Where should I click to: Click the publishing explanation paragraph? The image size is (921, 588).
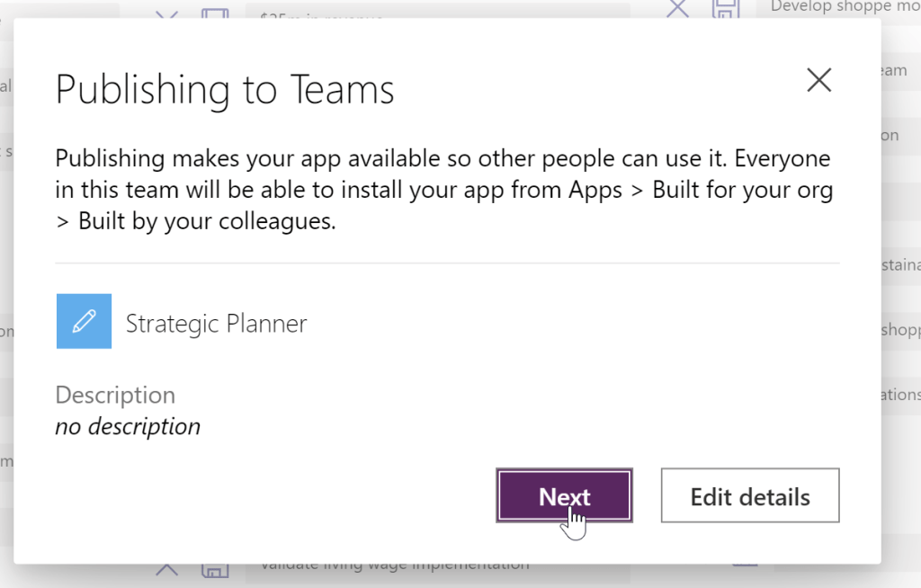coord(443,190)
